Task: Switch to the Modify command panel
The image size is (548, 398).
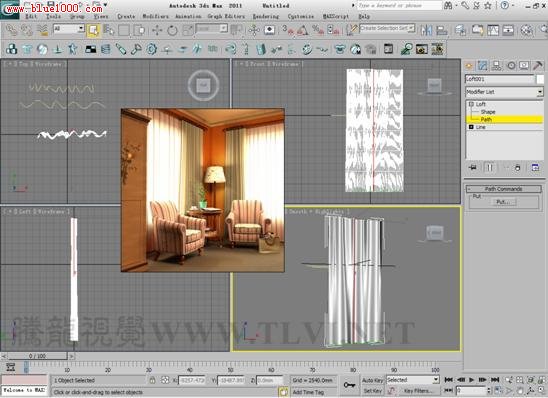Action: [x=482, y=65]
